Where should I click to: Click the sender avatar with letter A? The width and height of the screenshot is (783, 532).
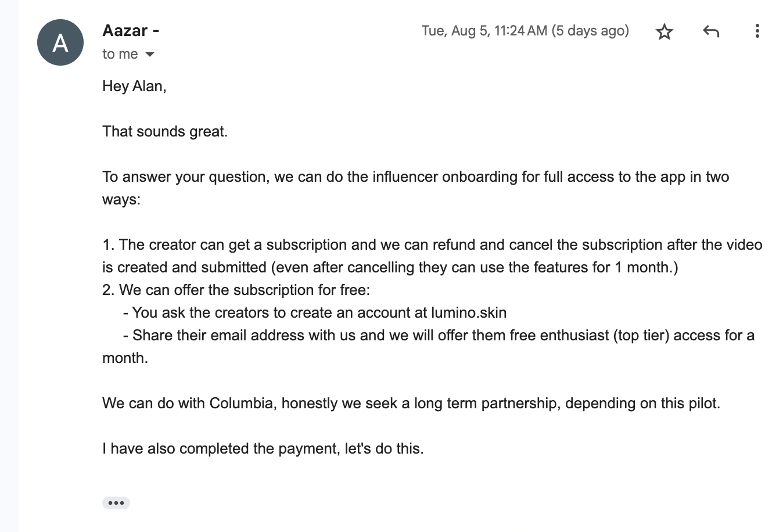tap(60, 42)
